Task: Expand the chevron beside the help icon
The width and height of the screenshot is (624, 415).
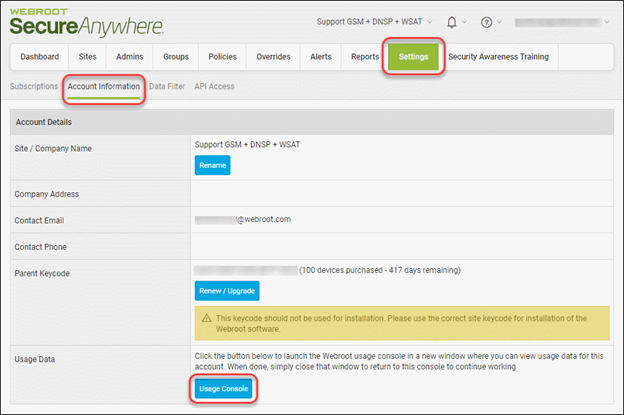Action: coord(499,22)
